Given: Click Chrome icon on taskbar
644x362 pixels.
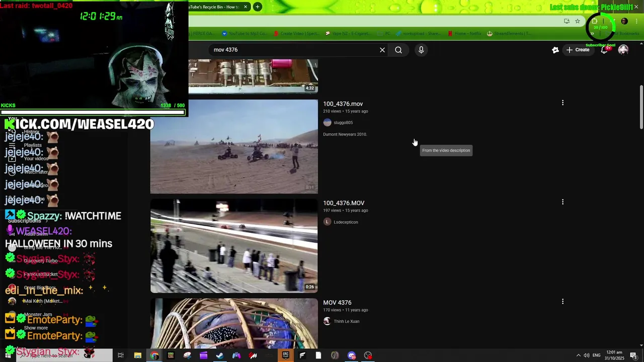Looking at the screenshot, I should [x=154, y=355].
